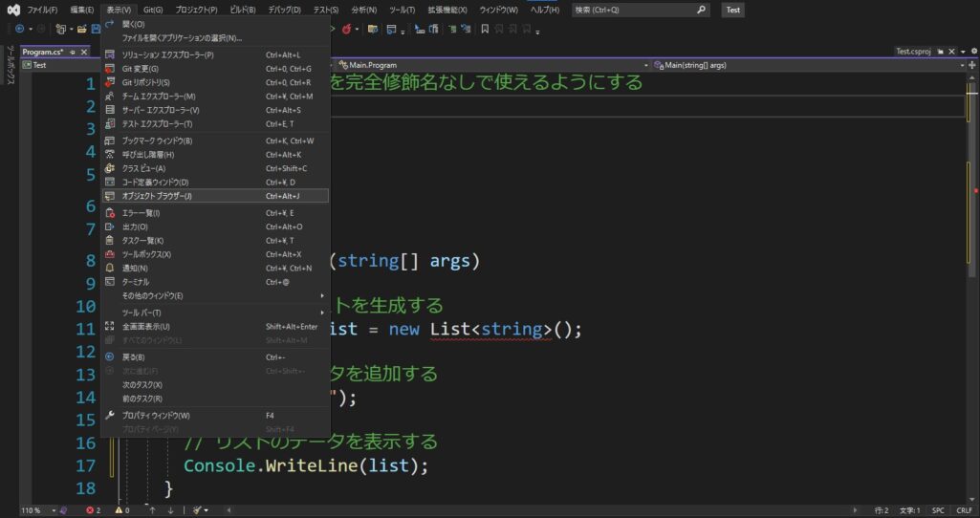The height and width of the screenshot is (518, 980).
Task: Open the Test project scope dropdown
Action: click(x=61, y=65)
